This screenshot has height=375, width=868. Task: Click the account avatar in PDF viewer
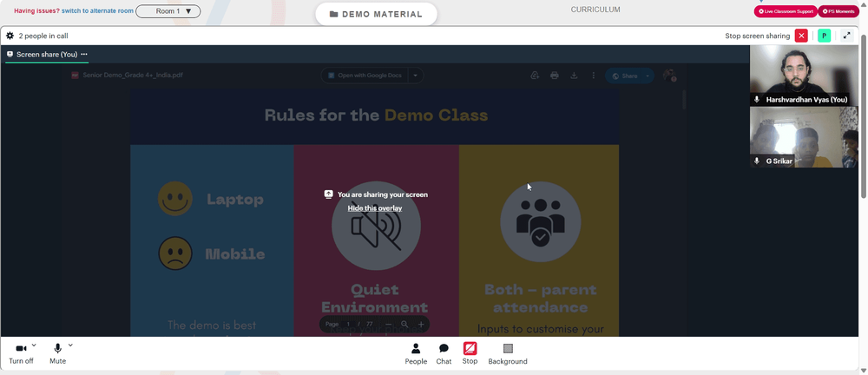tap(669, 76)
